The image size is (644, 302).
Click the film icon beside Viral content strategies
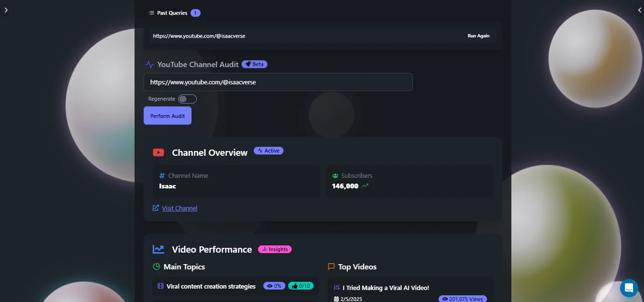click(160, 286)
